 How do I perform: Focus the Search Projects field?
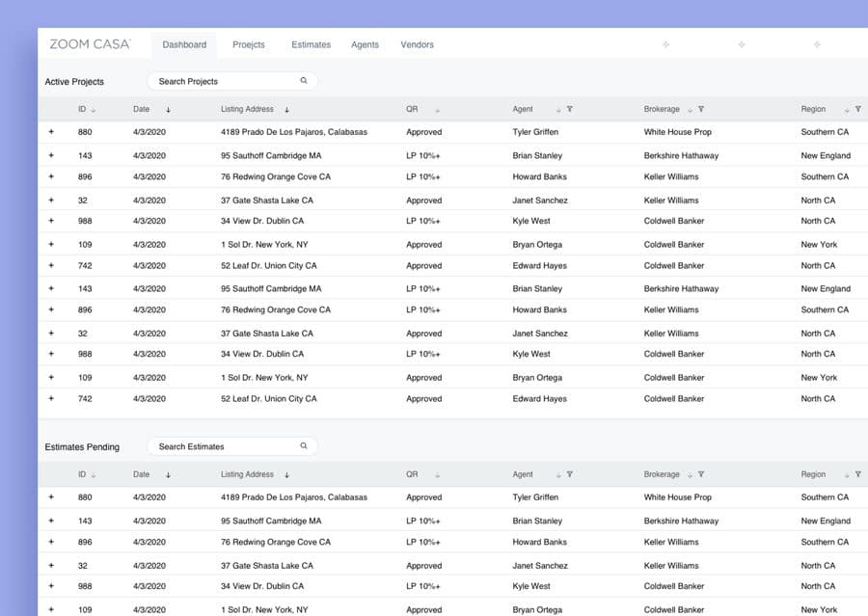click(232, 81)
